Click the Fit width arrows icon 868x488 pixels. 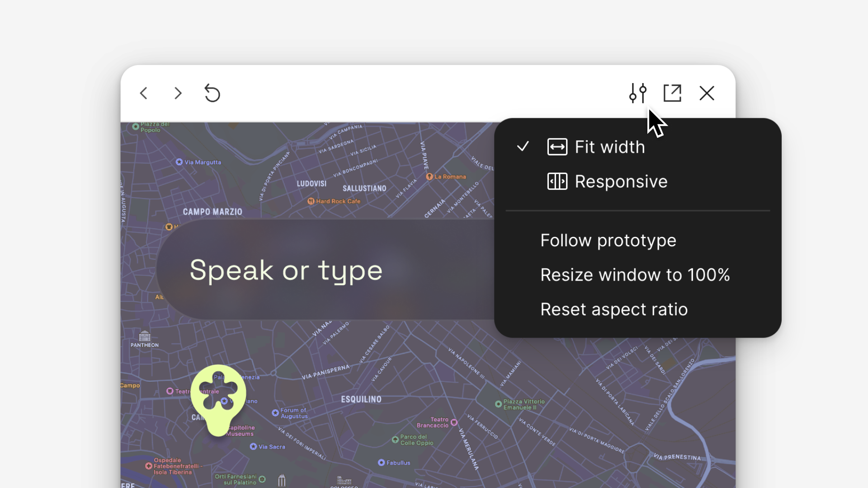click(557, 147)
